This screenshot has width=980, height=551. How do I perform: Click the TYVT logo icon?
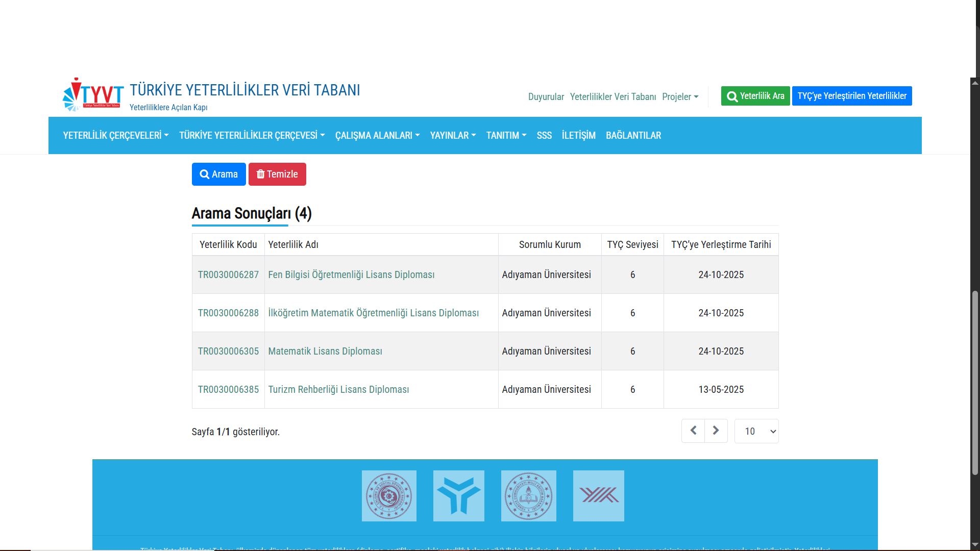[92, 95]
